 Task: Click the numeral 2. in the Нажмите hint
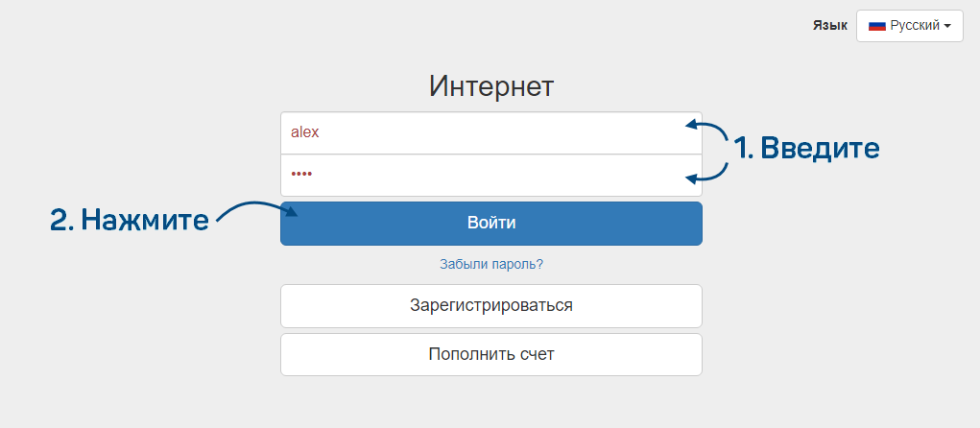(x=61, y=220)
